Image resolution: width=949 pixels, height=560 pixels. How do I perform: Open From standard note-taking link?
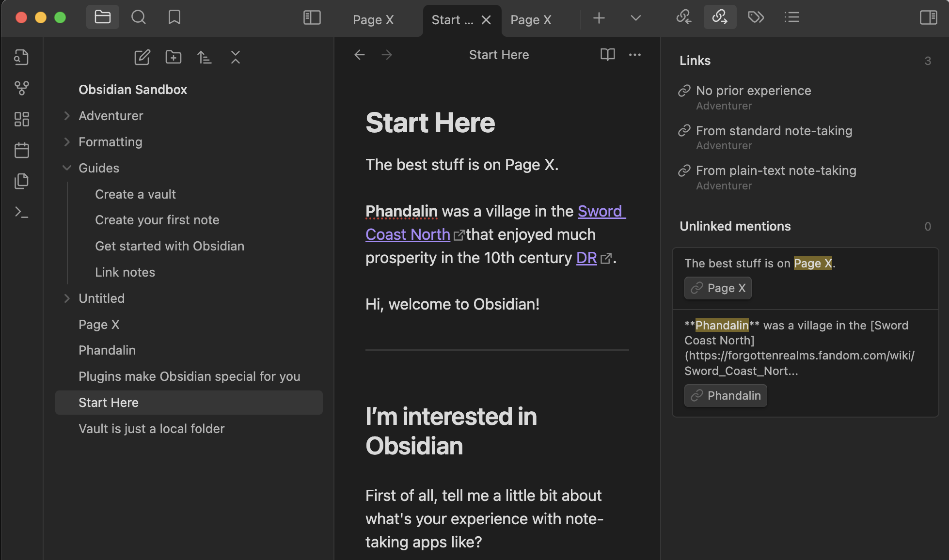click(x=774, y=131)
